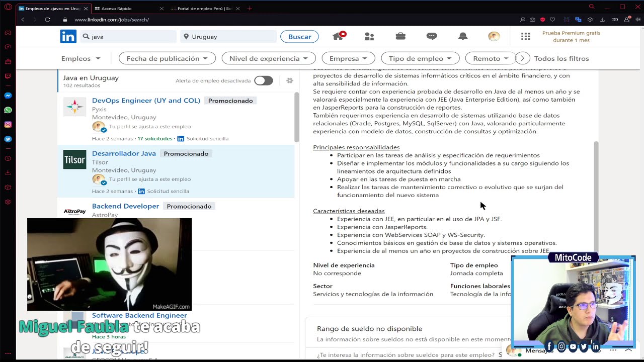Open Messenger in browser sidebar

point(8,96)
